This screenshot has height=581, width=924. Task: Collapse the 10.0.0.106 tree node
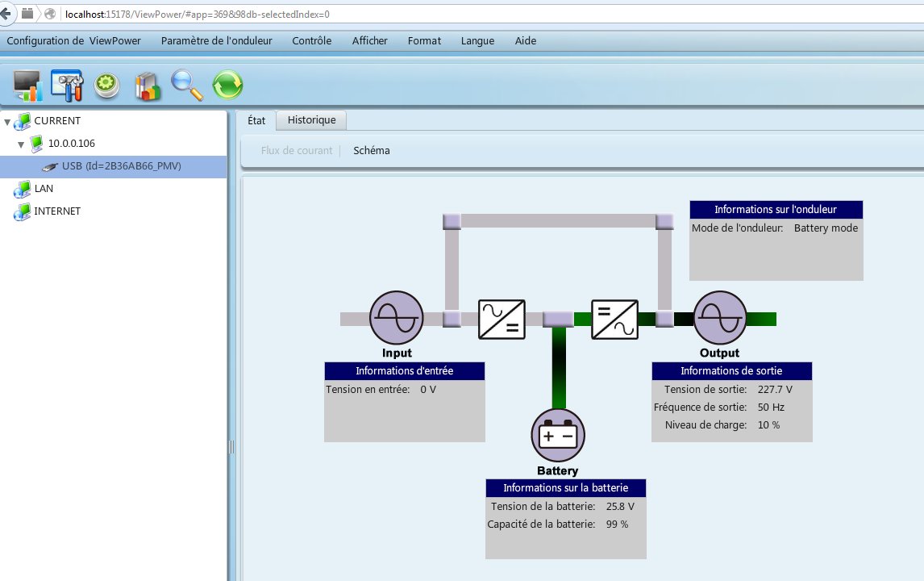coord(21,144)
